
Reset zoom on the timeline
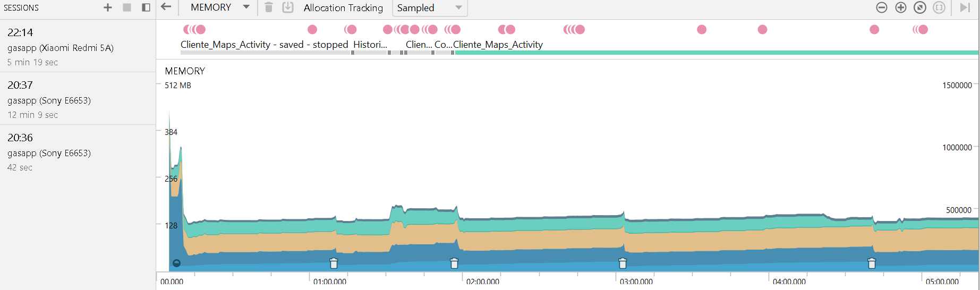pyautogui.click(x=920, y=7)
